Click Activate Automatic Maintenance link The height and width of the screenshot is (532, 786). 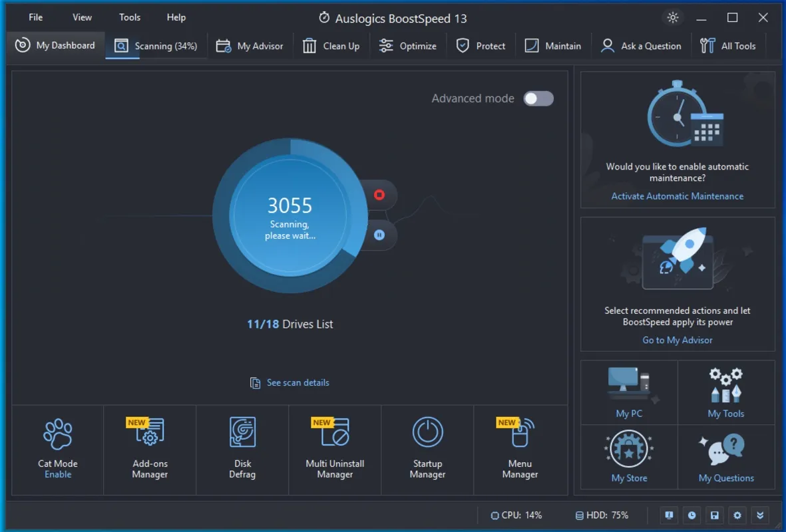pos(678,196)
